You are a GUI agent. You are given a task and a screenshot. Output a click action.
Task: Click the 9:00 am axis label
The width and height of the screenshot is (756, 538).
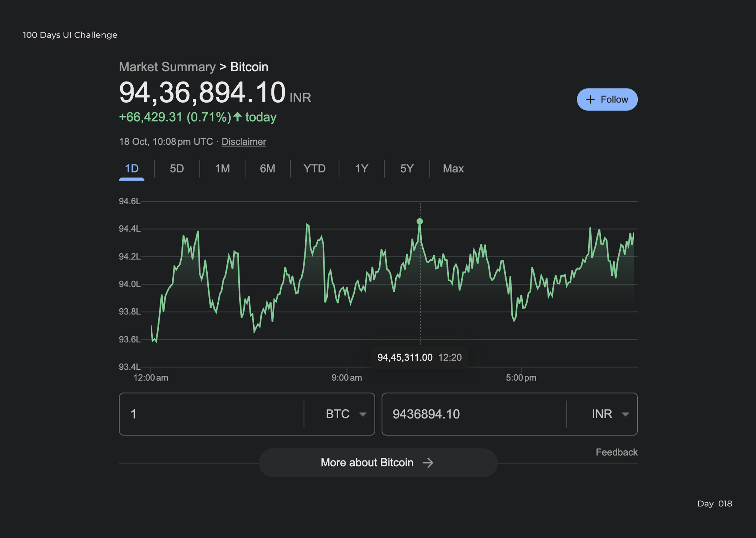pyautogui.click(x=346, y=378)
